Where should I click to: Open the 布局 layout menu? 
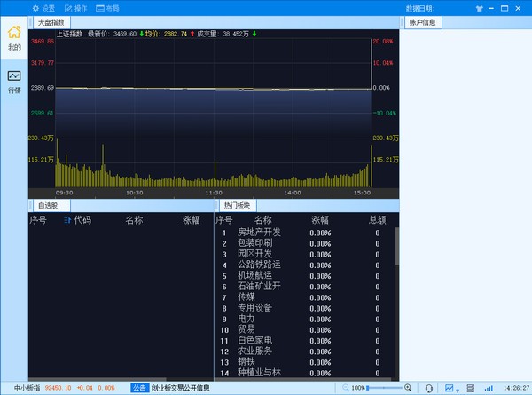coord(106,7)
